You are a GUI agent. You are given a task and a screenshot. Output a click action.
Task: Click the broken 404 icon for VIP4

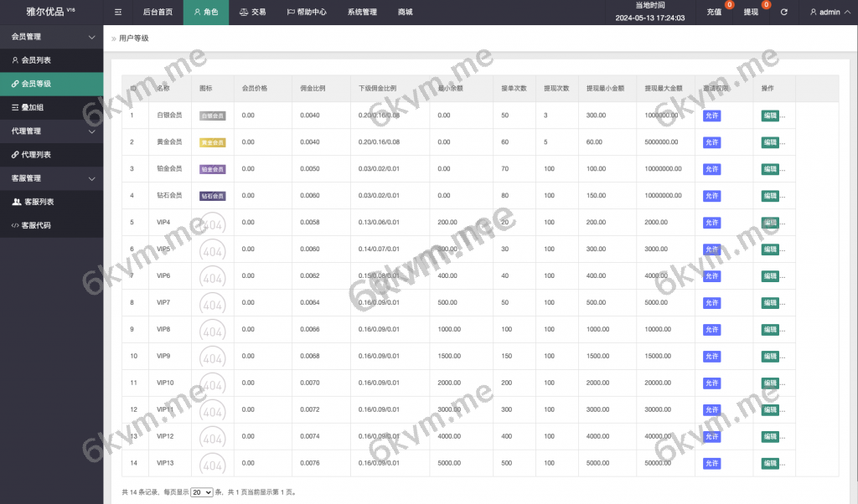pyautogui.click(x=212, y=224)
